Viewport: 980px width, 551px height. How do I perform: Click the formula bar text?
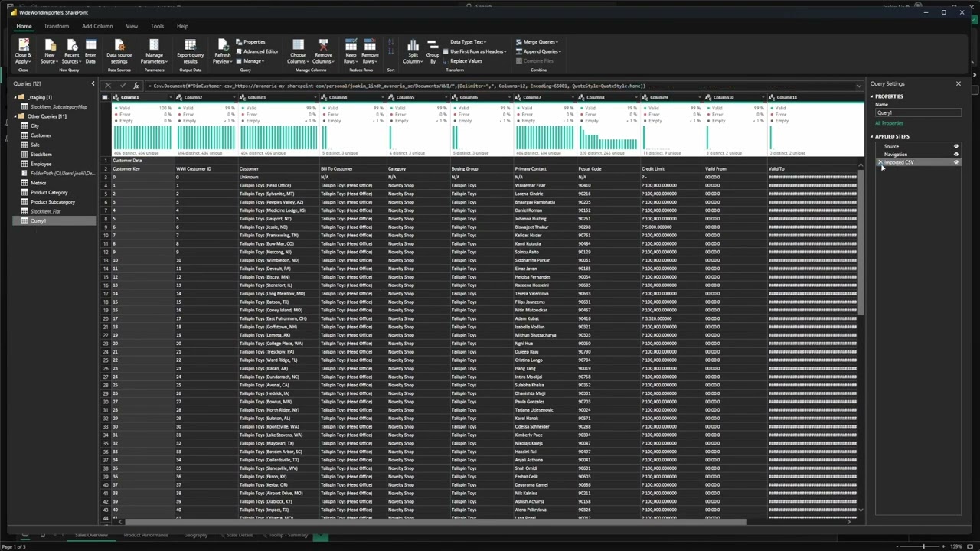pyautogui.click(x=398, y=86)
